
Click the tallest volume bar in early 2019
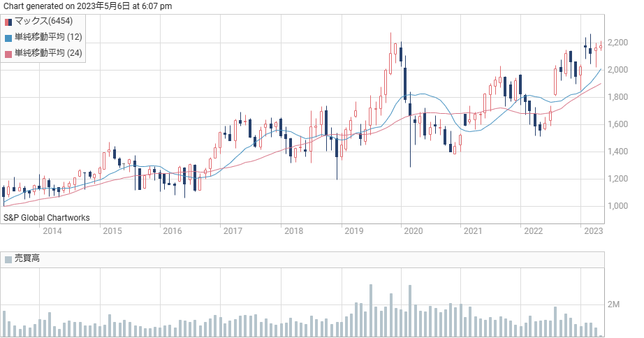pos(370,311)
